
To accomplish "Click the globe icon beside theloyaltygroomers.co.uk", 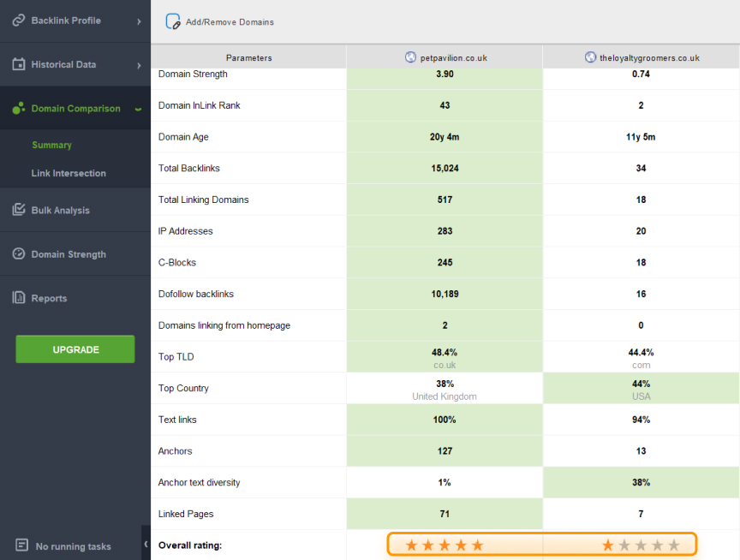I will pyautogui.click(x=590, y=57).
